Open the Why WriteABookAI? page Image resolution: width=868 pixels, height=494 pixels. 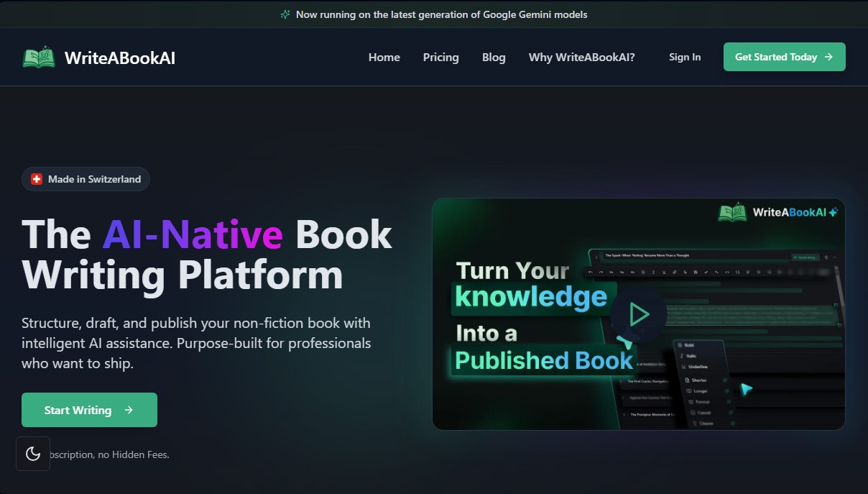click(x=582, y=57)
